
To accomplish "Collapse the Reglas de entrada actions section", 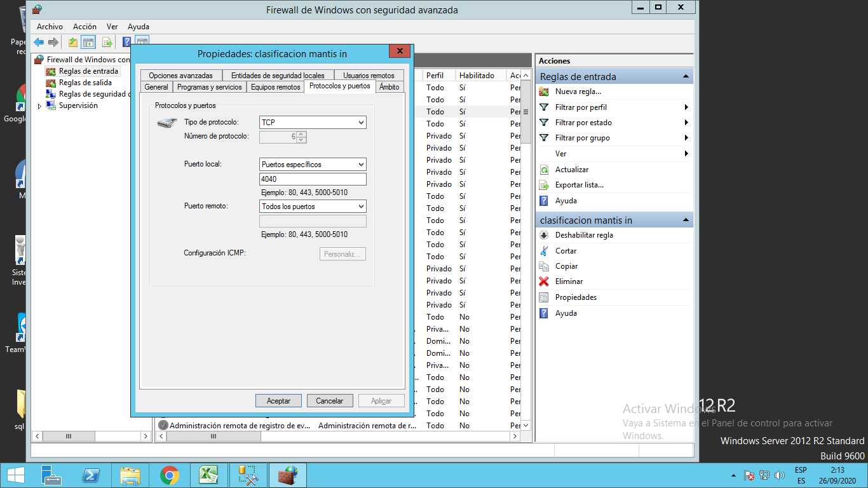I will coord(686,76).
